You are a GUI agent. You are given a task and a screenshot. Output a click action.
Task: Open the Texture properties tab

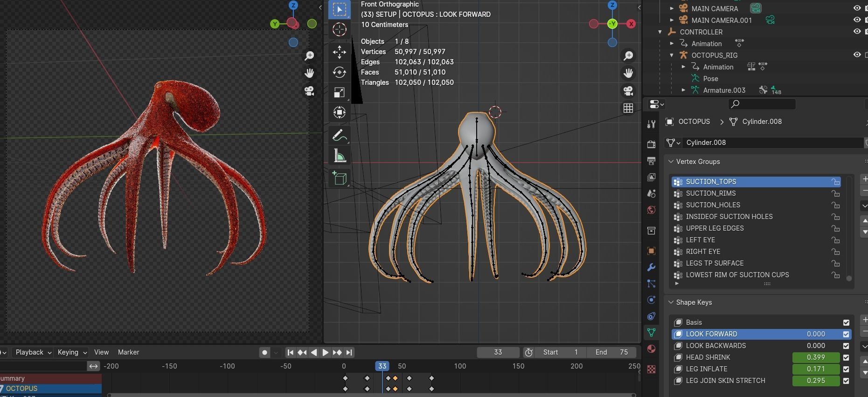(651, 369)
